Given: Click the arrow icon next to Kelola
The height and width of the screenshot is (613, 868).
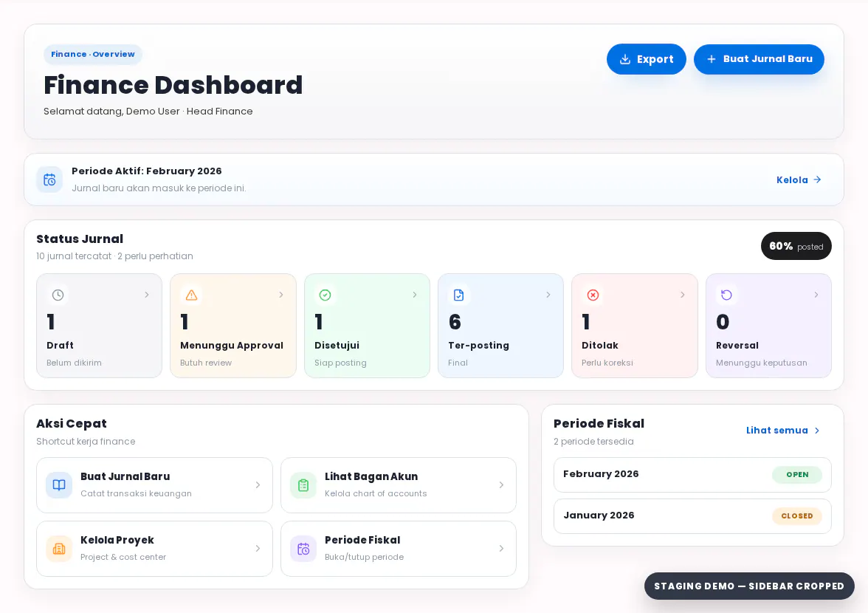Looking at the screenshot, I should pyautogui.click(x=817, y=179).
